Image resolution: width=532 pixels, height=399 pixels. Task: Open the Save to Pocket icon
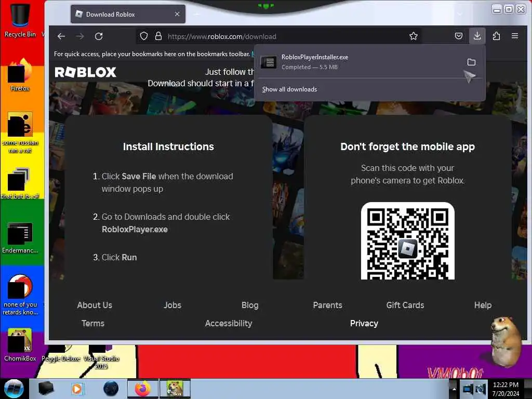(x=459, y=36)
